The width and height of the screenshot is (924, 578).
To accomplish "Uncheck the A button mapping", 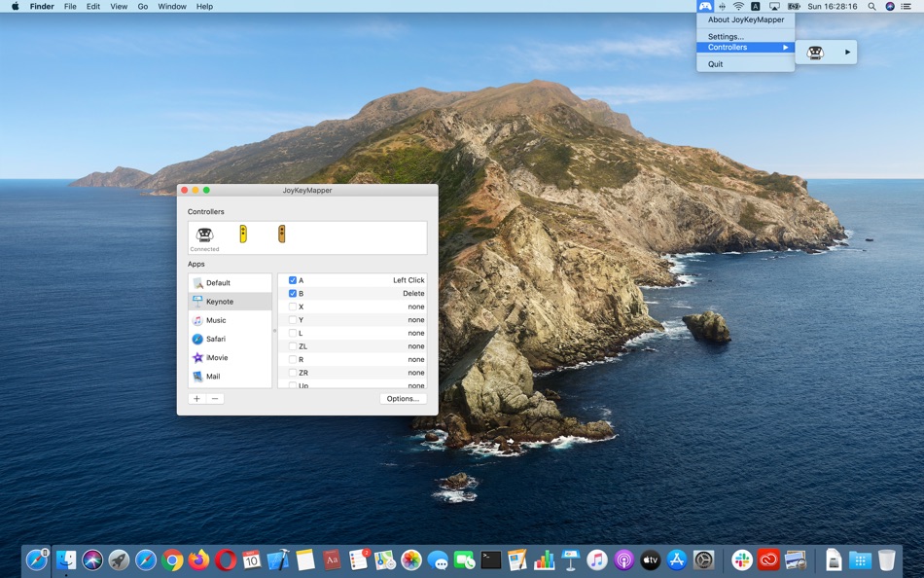I will pyautogui.click(x=293, y=280).
